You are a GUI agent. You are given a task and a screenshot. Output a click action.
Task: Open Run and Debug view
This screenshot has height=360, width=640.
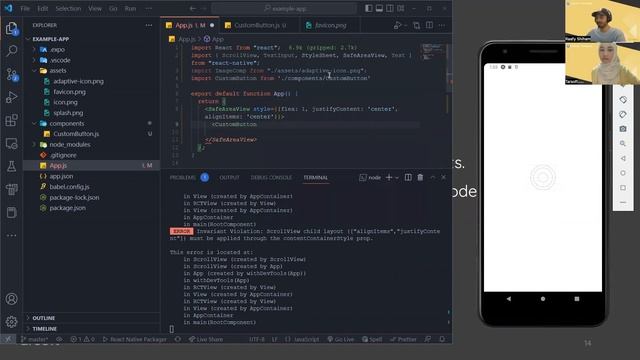[11, 97]
